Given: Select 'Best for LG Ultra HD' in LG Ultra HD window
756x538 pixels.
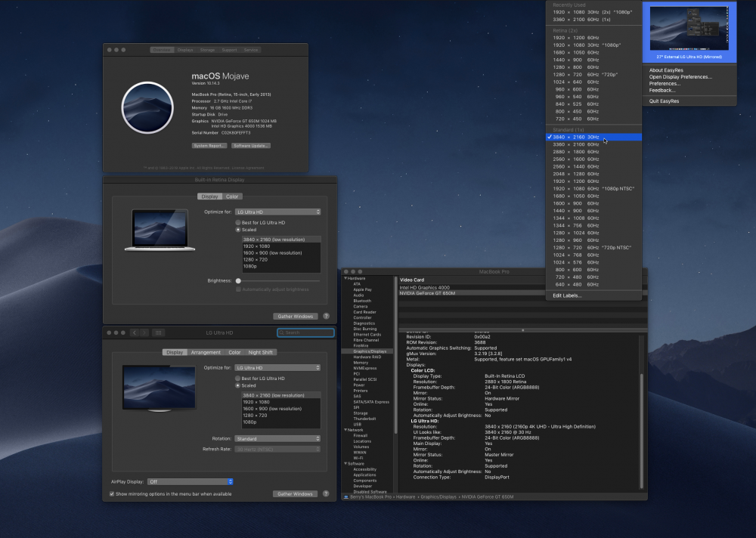Looking at the screenshot, I should [237, 379].
